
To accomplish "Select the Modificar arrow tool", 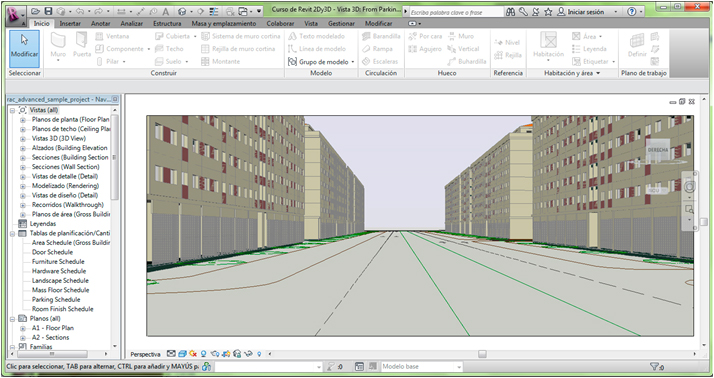I will tap(24, 49).
